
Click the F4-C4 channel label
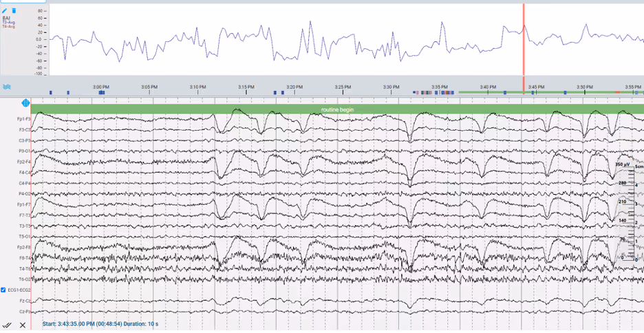coord(24,173)
